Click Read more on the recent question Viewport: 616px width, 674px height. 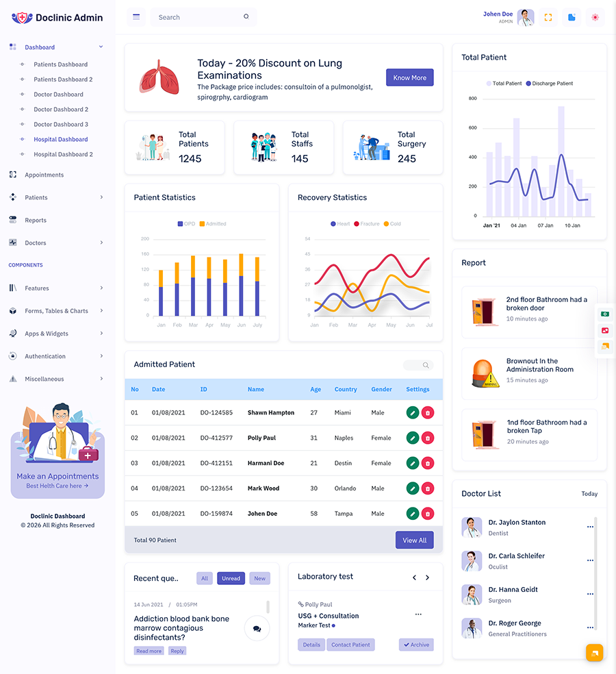149,651
